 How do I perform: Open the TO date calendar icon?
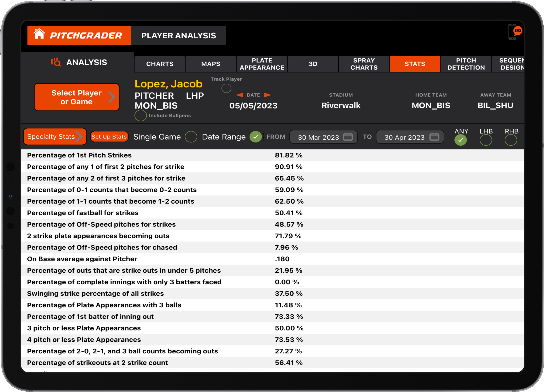[x=434, y=137]
